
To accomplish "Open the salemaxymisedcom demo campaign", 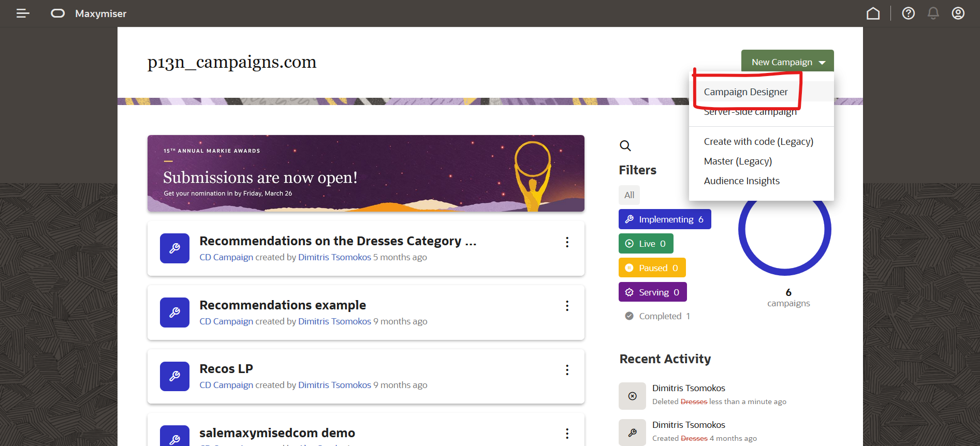I will click(277, 433).
